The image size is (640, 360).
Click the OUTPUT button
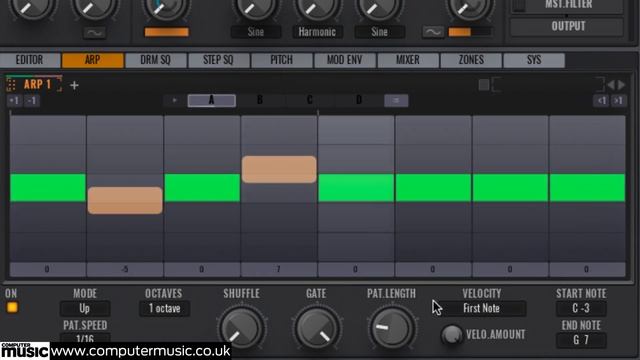click(x=568, y=27)
